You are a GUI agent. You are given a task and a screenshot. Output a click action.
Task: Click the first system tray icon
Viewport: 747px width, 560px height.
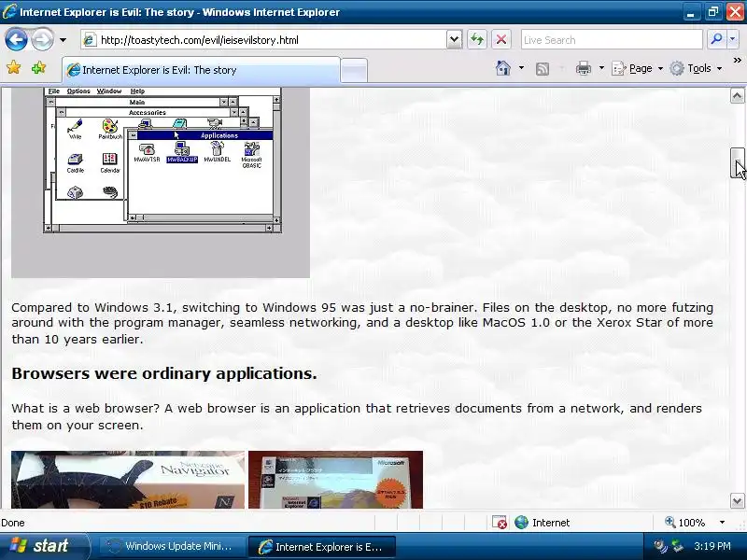click(x=660, y=546)
